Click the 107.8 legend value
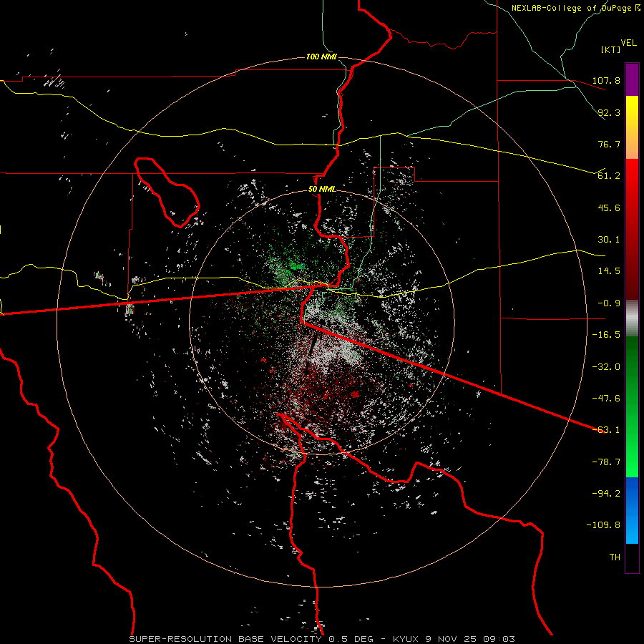The image size is (644, 644). tap(606, 80)
